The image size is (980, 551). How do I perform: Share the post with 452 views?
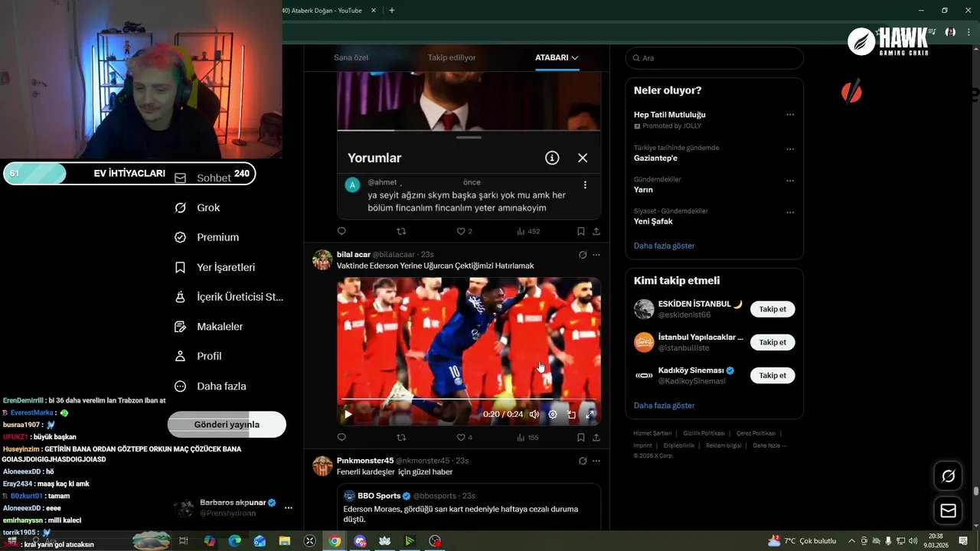pyautogui.click(x=596, y=231)
